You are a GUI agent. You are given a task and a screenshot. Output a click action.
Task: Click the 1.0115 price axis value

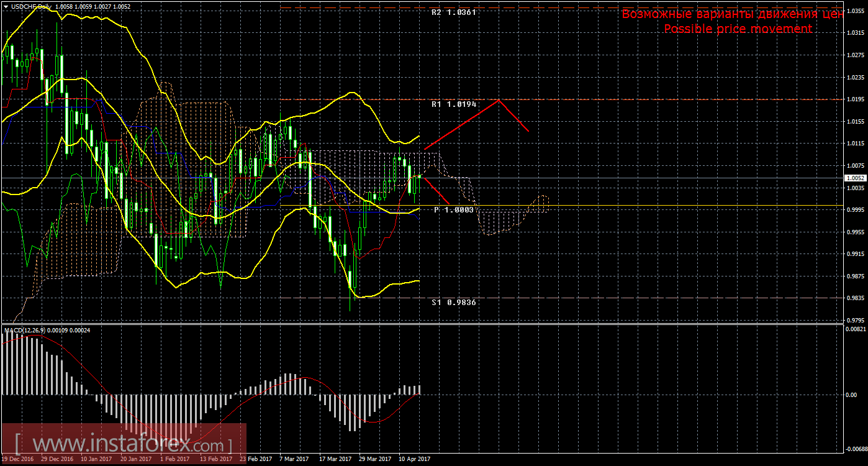click(x=856, y=144)
